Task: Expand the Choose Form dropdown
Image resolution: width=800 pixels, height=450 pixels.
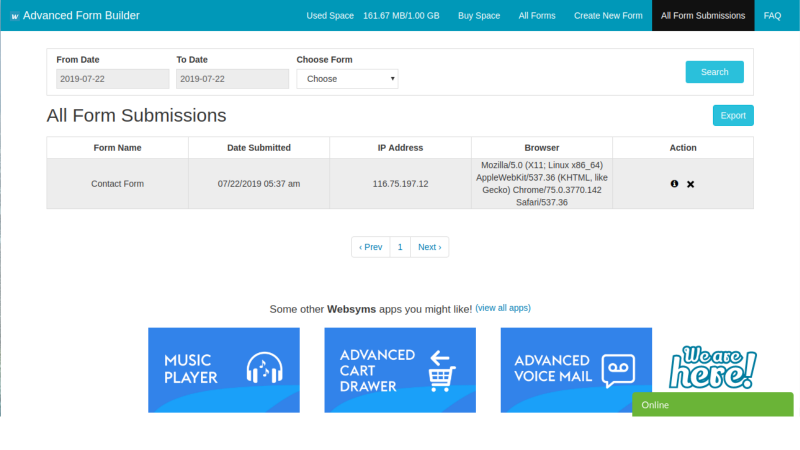Action: click(347, 79)
